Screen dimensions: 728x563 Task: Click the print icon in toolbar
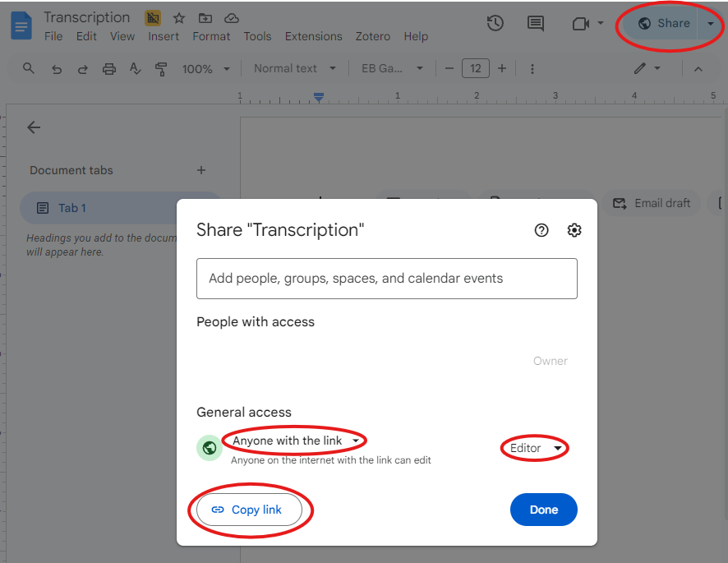point(108,69)
